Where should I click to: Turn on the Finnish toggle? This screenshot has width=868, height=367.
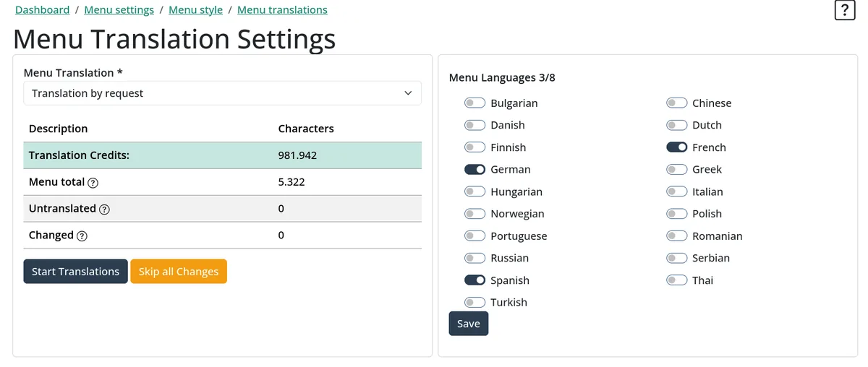click(475, 147)
